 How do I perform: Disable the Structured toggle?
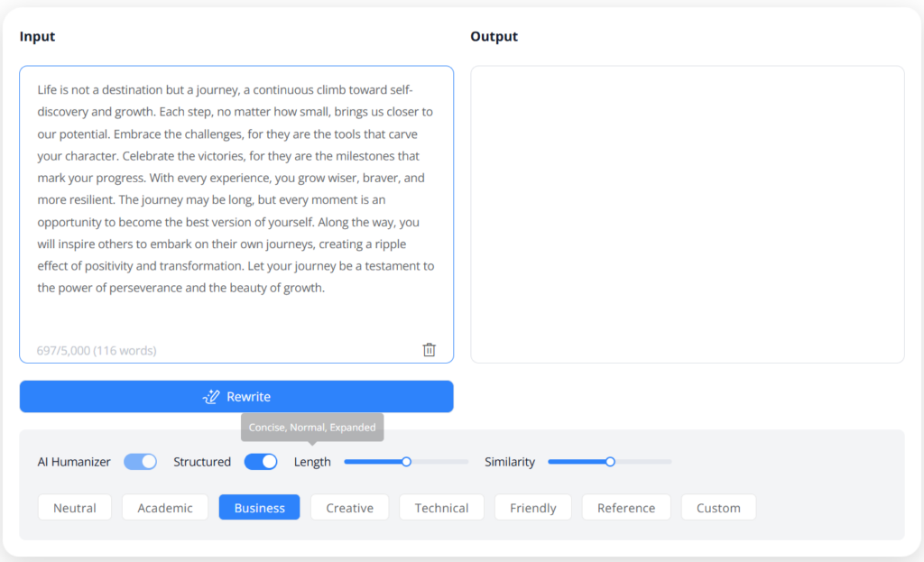coord(261,461)
